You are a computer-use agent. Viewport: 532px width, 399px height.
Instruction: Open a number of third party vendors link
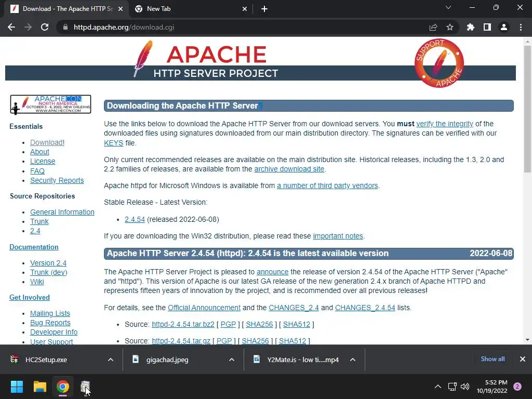(x=327, y=185)
